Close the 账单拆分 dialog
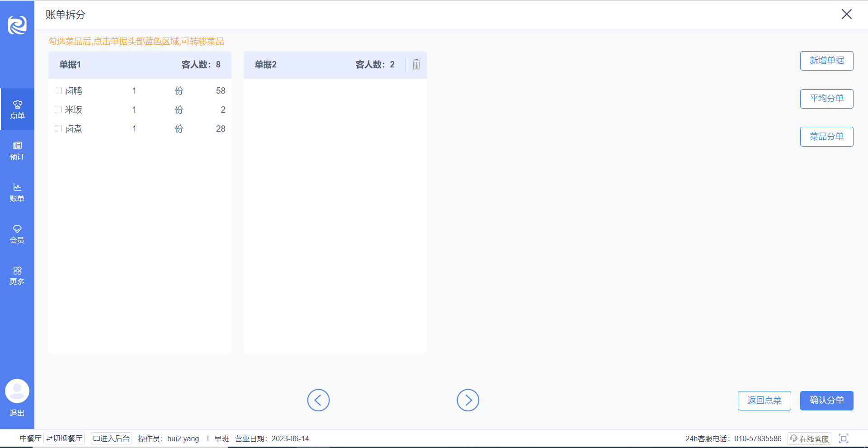 [x=847, y=14]
